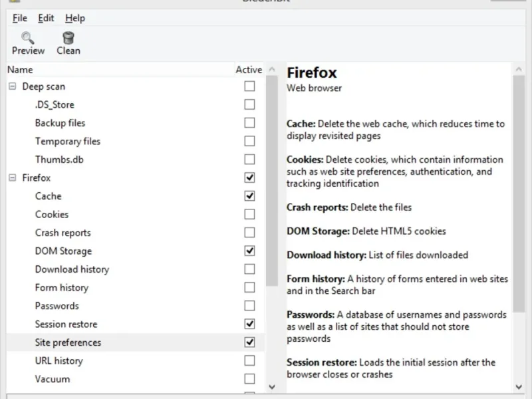Check the Thumbs.db checkbox
Viewport: 532px width, 399px height.
pos(249,160)
